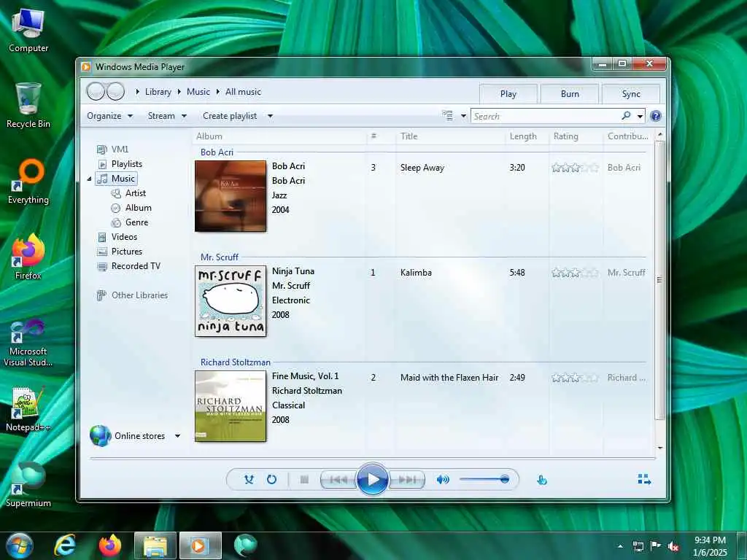This screenshot has height=560, width=747.
Task: Open the search options dropdown arrow
Action: [x=640, y=116]
